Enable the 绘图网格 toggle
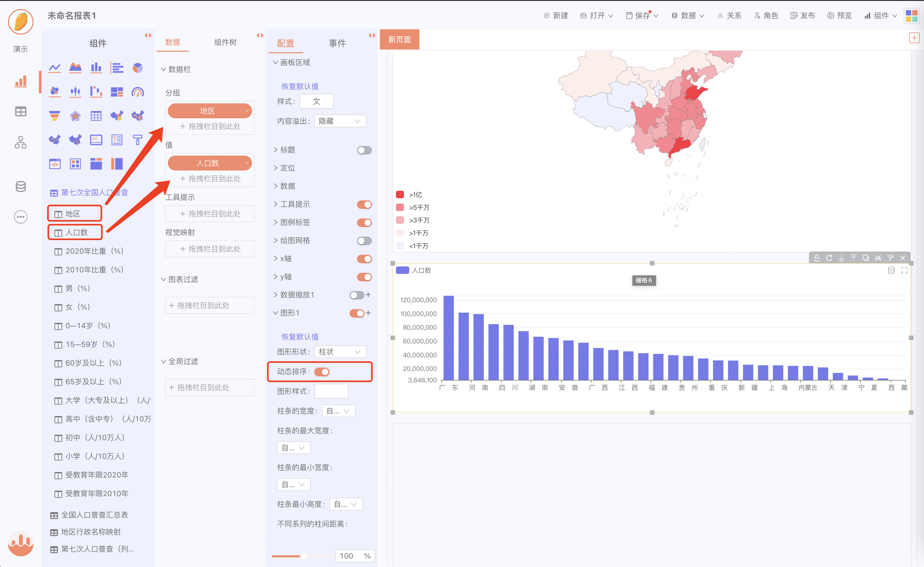 coord(364,240)
